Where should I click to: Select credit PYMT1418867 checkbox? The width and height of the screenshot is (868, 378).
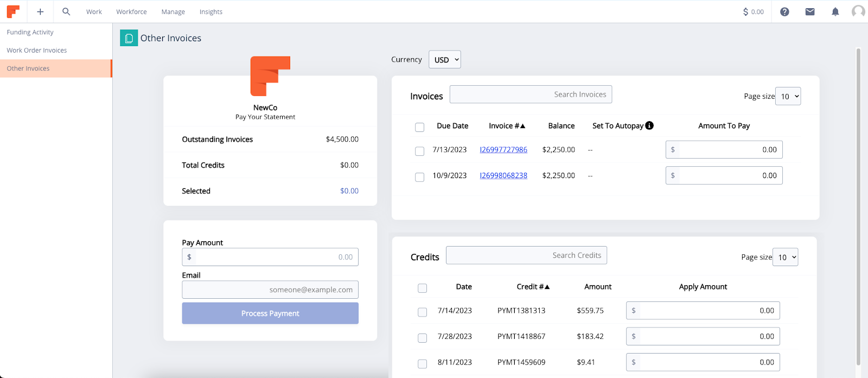(x=422, y=338)
